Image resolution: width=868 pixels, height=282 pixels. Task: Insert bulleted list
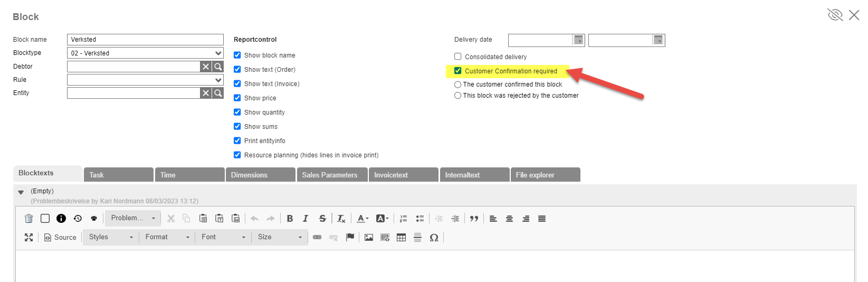pyautogui.click(x=420, y=219)
